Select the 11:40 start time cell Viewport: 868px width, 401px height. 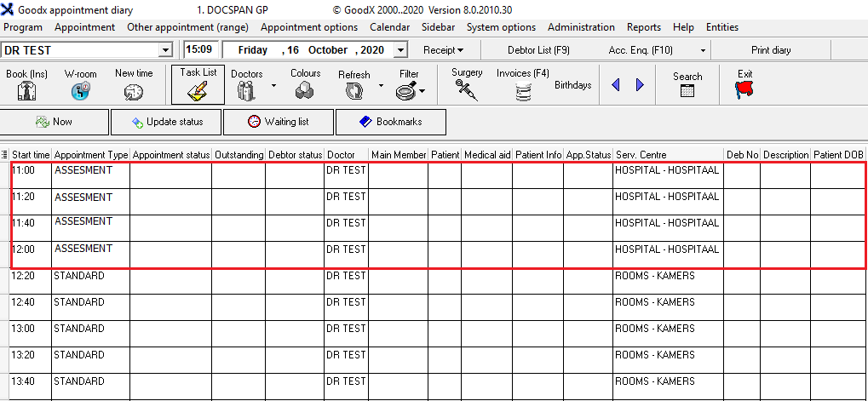pos(31,228)
